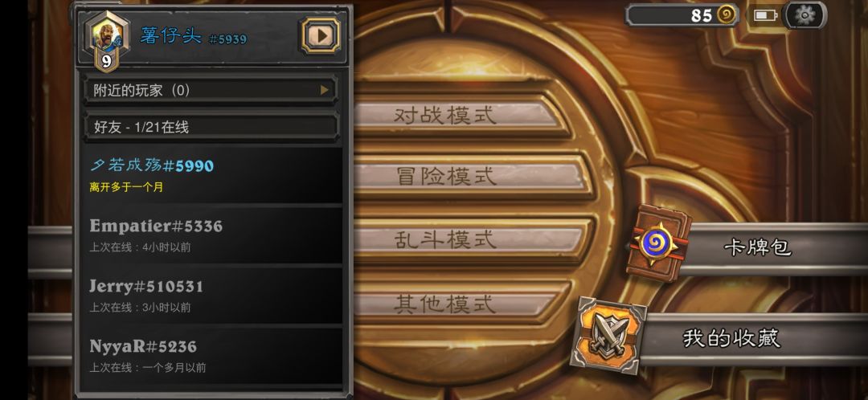Image resolution: width=868 pixels, height=400 pixels.
Task: Open the settings gear icon
Action: [x=805, y=15]
